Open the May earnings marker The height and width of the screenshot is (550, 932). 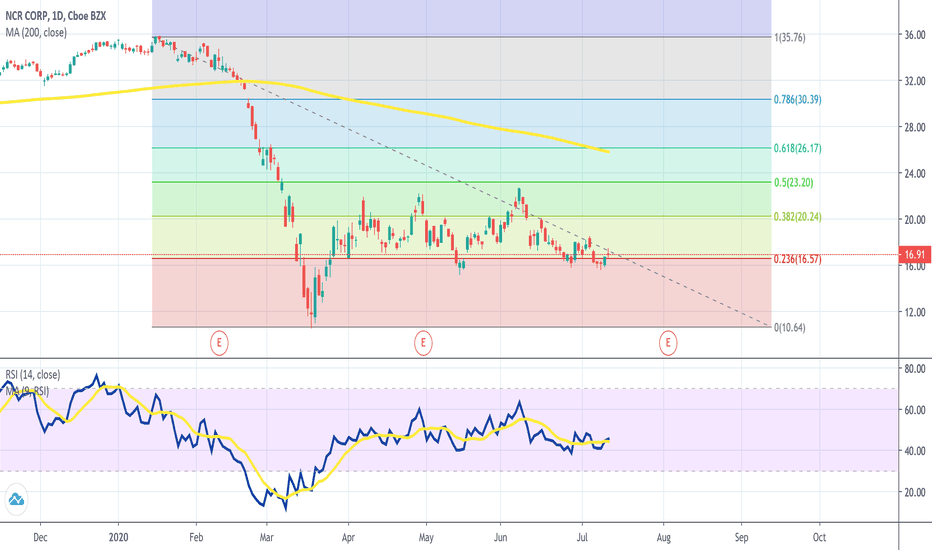[x=423, y=343]
